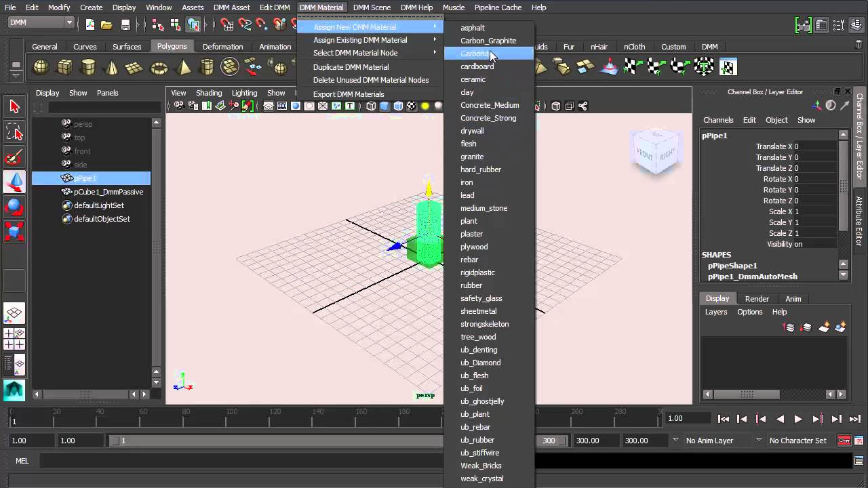This screenshot has height=488, width=868.
Task: Click the New scene icon
Action: point(90,24)
